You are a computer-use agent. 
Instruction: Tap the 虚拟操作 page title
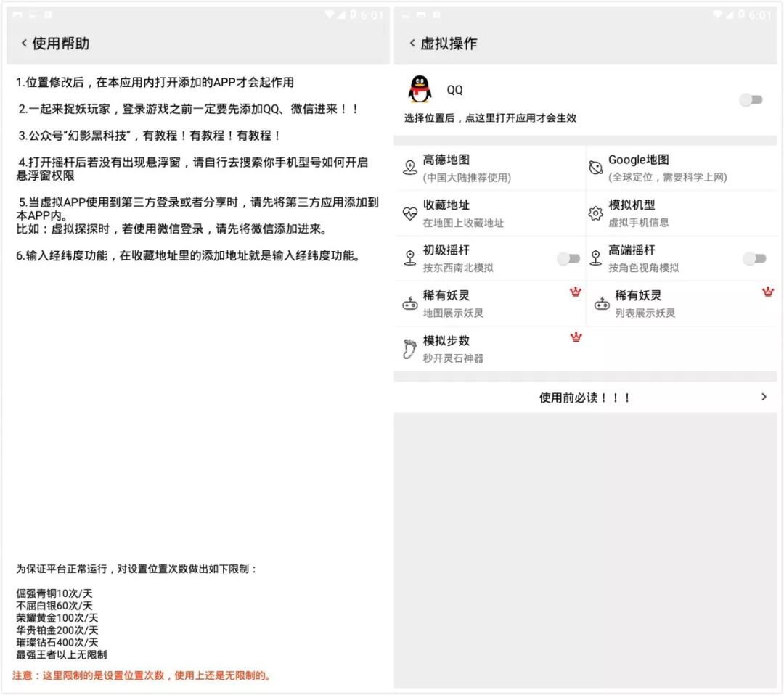tap(449, 44)
